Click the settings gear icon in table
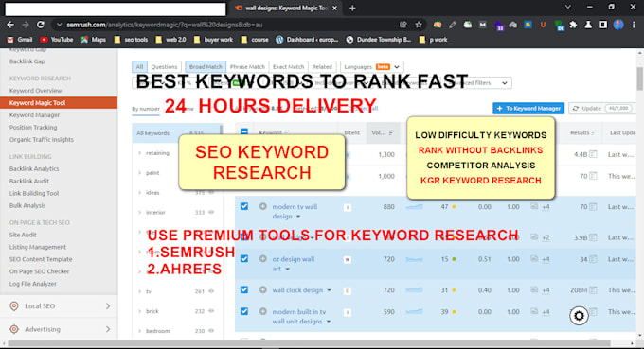644x349 pixels. 579,316
